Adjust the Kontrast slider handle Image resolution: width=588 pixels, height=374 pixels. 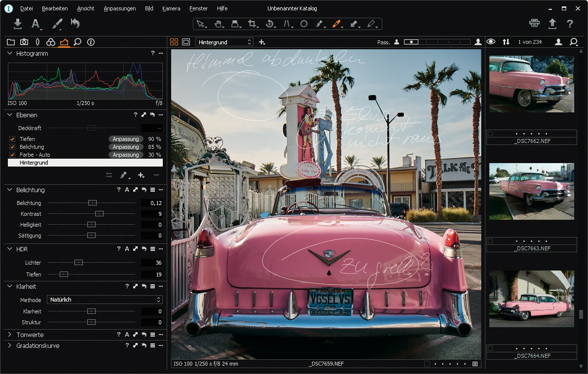pyautogui.click(x=99, y=214)
